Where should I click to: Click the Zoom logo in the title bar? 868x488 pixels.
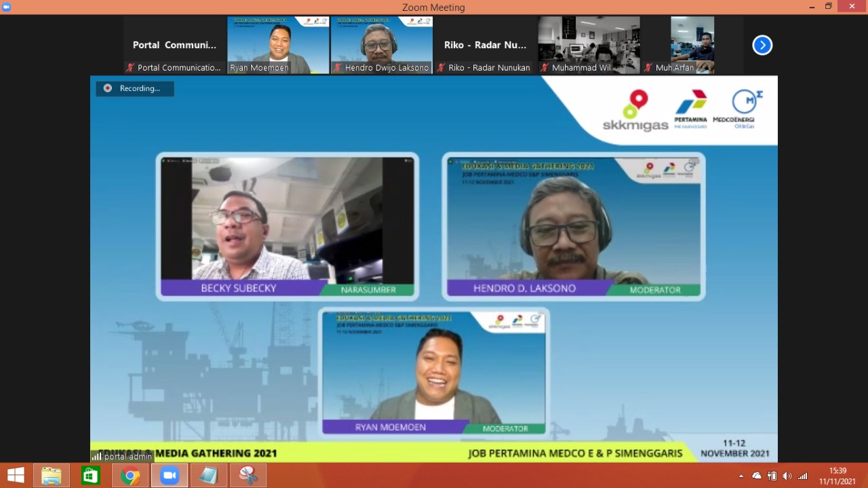pyautogui.click(x=7, y=7)
